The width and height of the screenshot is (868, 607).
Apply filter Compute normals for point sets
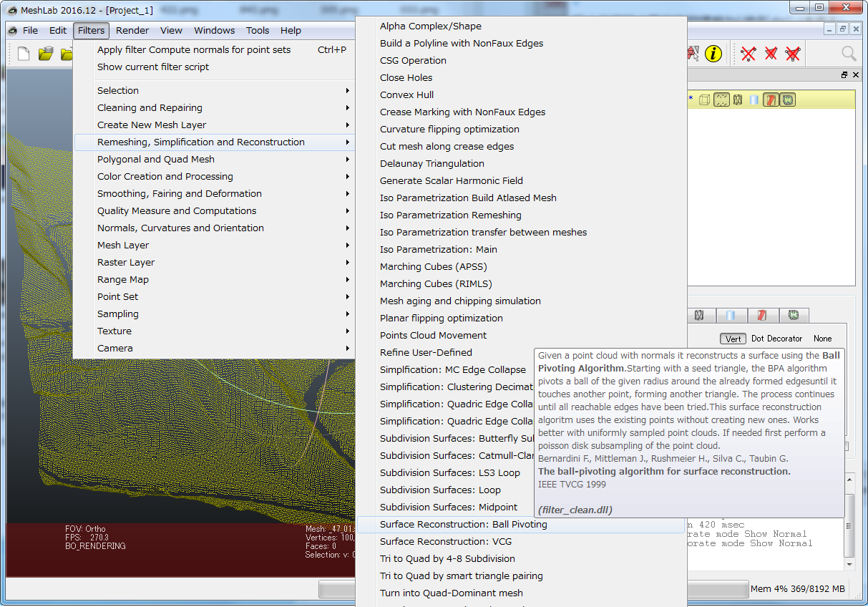215,49
